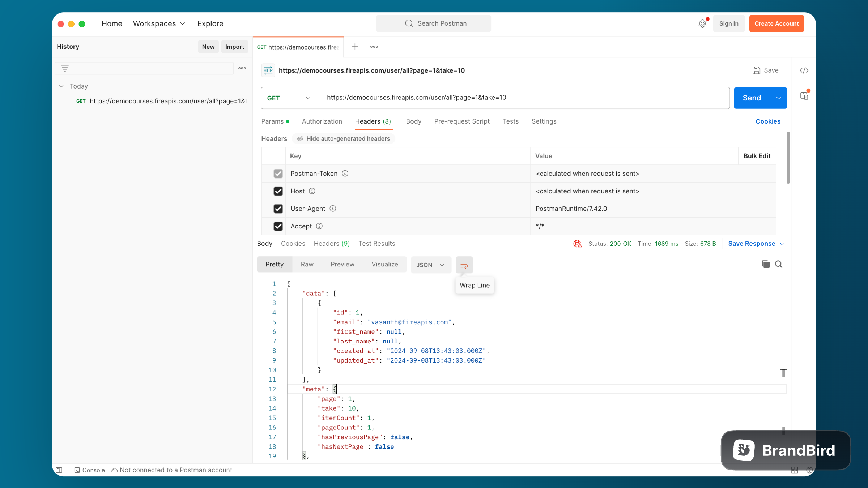Toggle the Host header checkbox
This screenshot has width=868, height=488.
pyautogui.click(x=278, y=191)
